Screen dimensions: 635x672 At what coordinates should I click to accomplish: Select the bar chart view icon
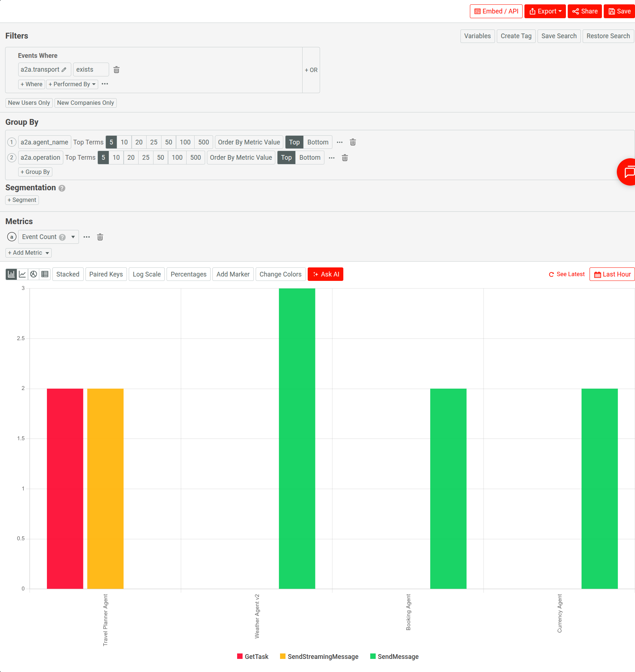click(11, 274)
